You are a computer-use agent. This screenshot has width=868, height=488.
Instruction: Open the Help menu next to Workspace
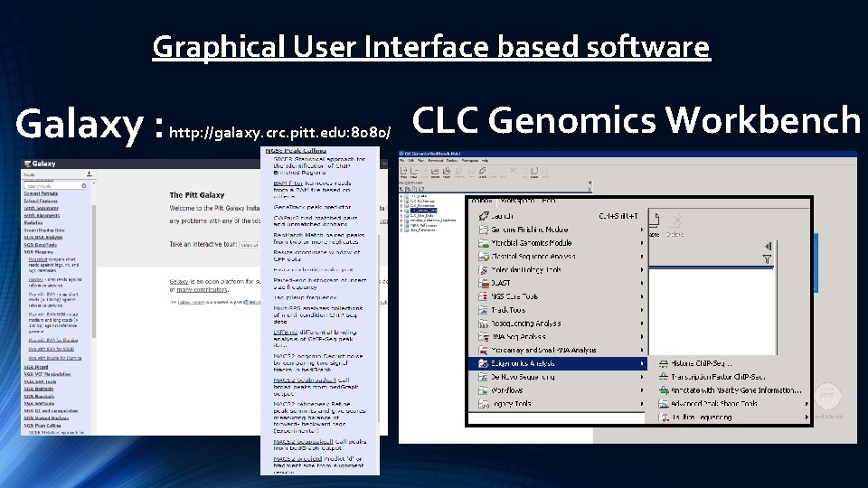[549, 201]
